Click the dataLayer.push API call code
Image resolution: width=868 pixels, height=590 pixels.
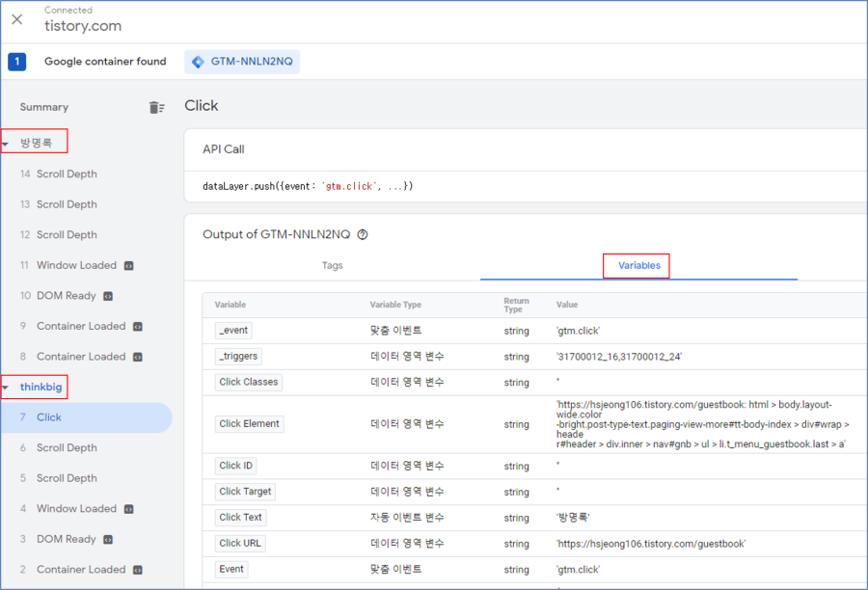click(308, 186)
